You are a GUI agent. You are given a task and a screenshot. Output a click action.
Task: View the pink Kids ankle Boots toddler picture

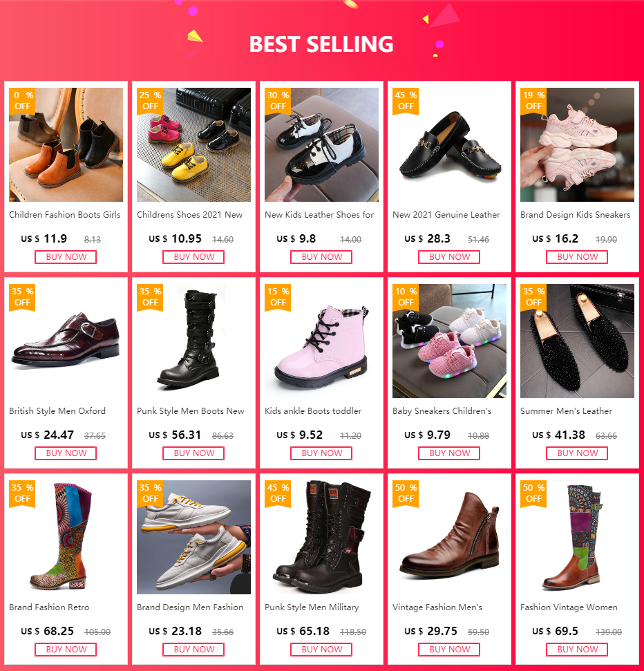pos(321,341)
